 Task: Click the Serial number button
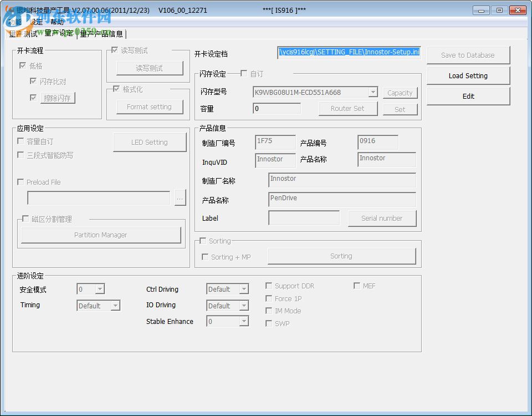click(382, 219)
